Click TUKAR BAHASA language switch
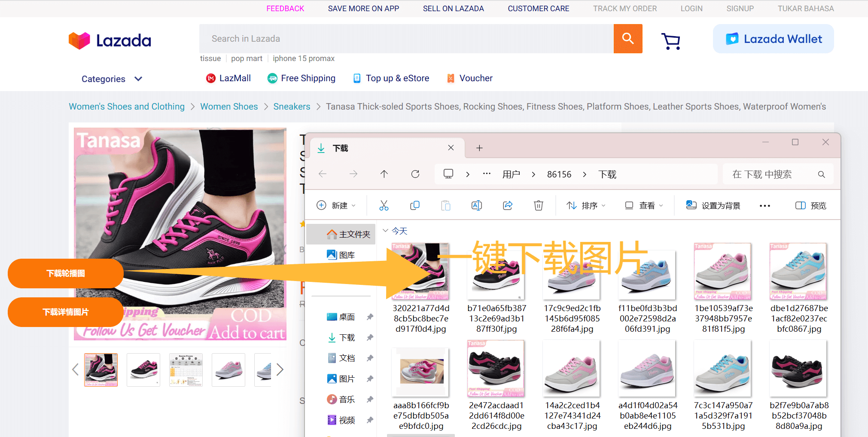 pos(806,9)
